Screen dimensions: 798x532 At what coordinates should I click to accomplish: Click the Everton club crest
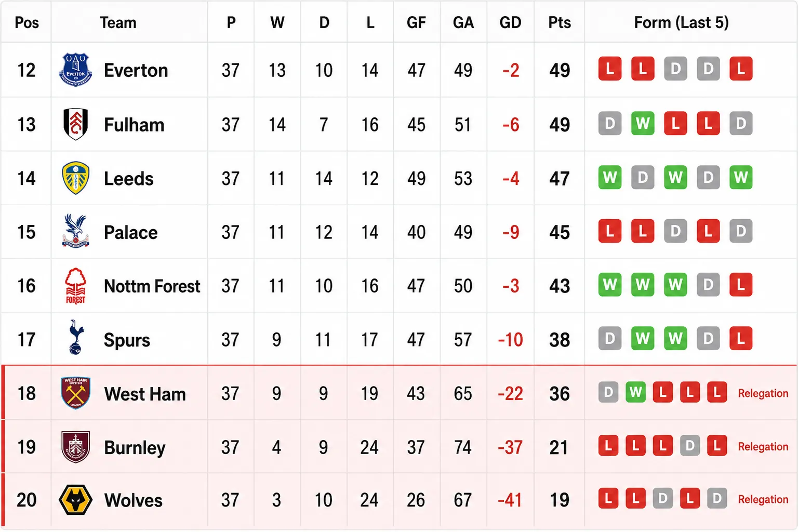(76, 70)
